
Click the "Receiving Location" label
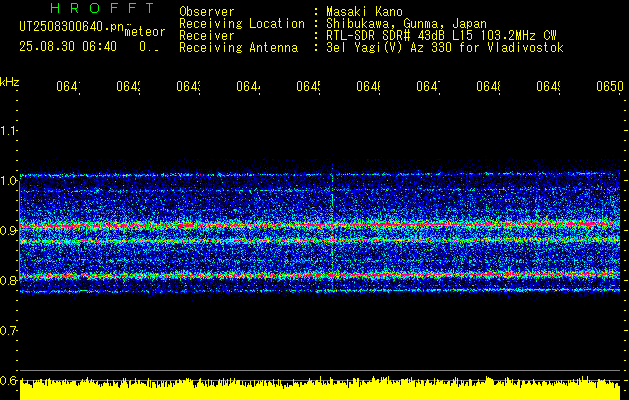(242, 24)
